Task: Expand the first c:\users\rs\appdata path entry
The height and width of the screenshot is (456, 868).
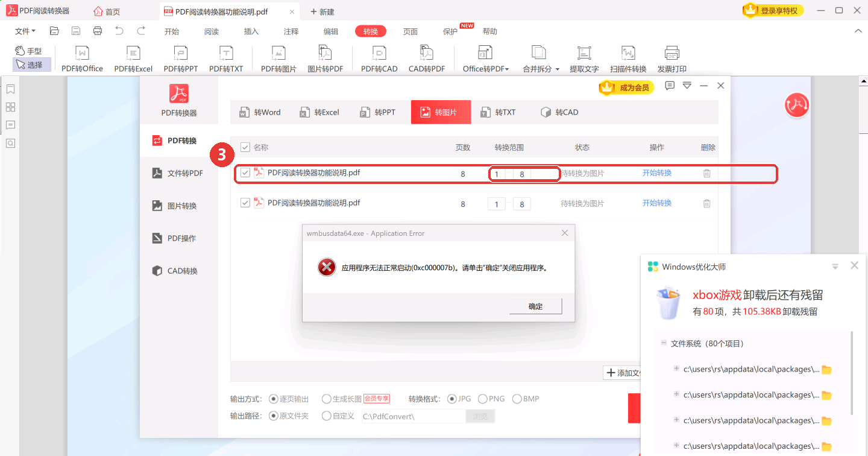Action: [677, 369]
